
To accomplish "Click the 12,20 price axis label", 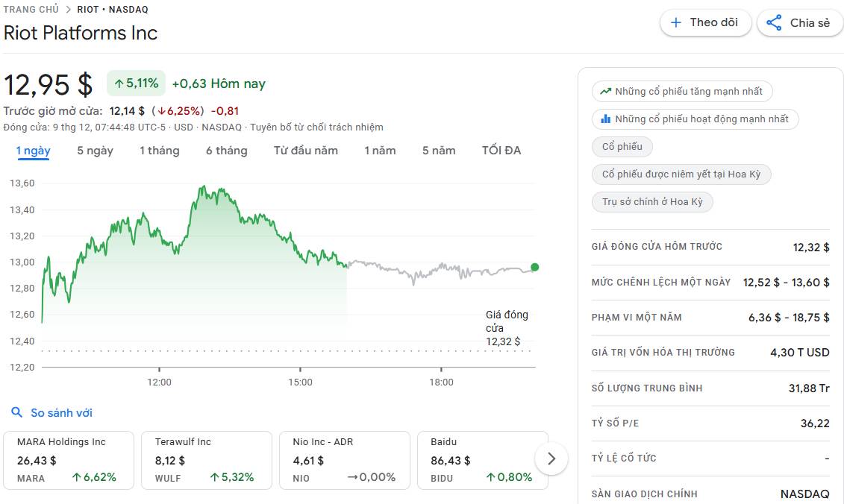I will [x=22, y=368].
